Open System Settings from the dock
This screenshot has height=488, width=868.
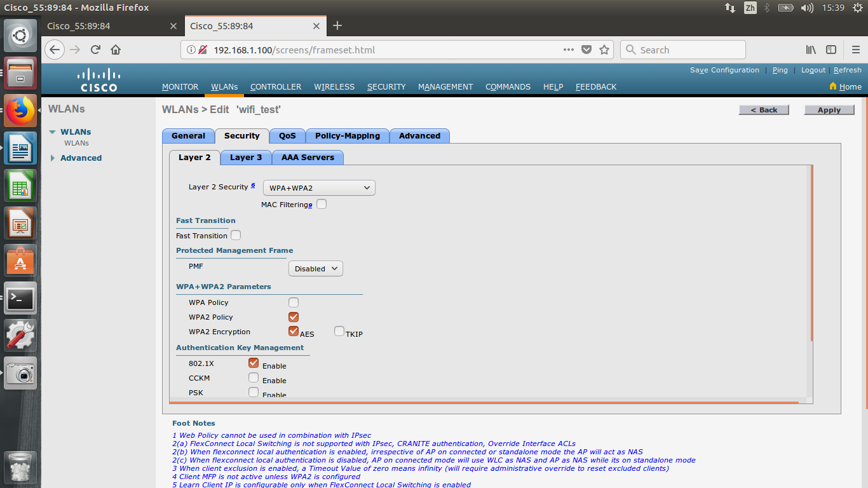pyautogui.click(x=20, y=336)
